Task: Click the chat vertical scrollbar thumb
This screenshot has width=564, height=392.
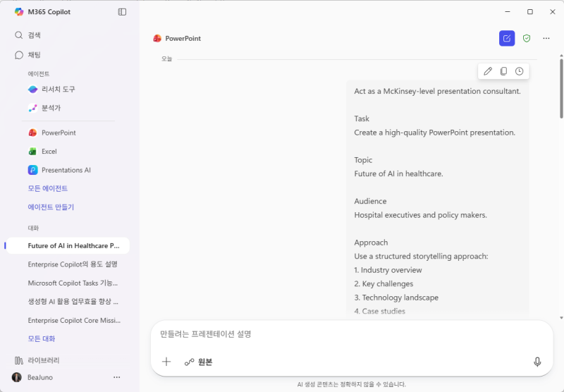Action: pyautogui.click(x=561, y=88)
